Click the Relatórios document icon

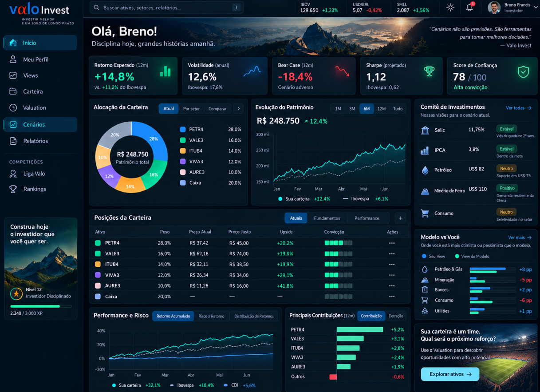click(13, 141)
